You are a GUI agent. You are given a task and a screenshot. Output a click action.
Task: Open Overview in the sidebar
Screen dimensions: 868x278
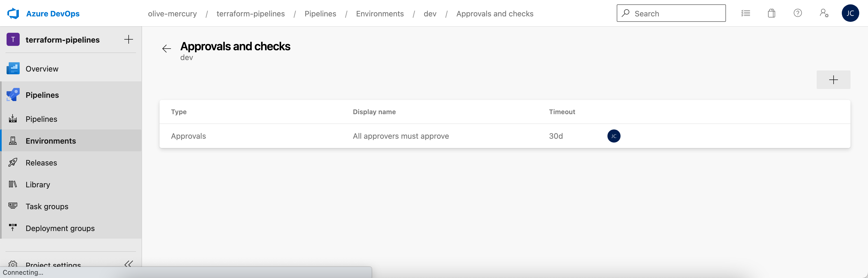coord(71,69)
